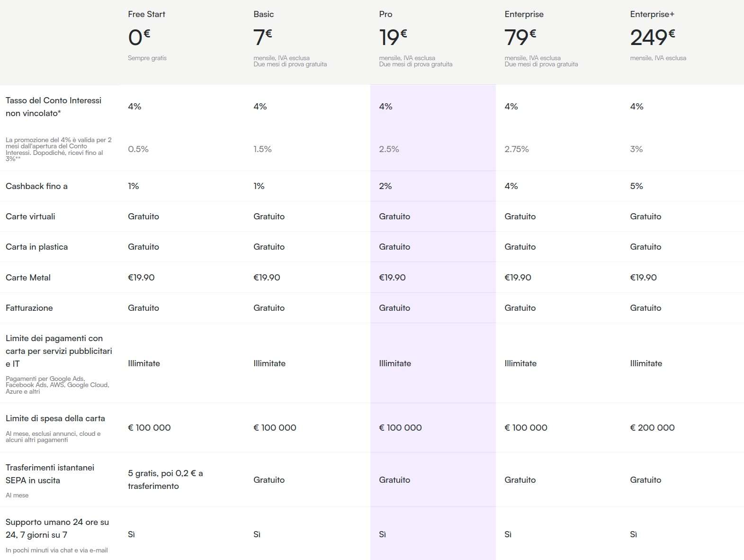Click the € 200 000 spending limit value
The width and height of the screenshot is (744, 560).
652,428
